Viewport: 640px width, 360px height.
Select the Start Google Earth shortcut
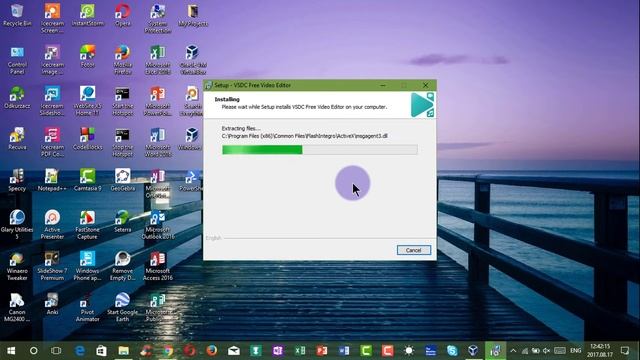(122, 307)
